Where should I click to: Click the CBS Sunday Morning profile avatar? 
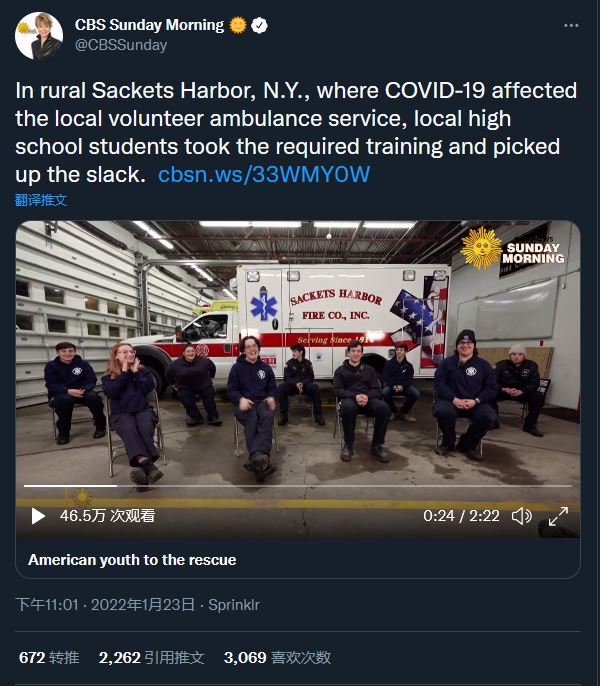tap(39, 35)
